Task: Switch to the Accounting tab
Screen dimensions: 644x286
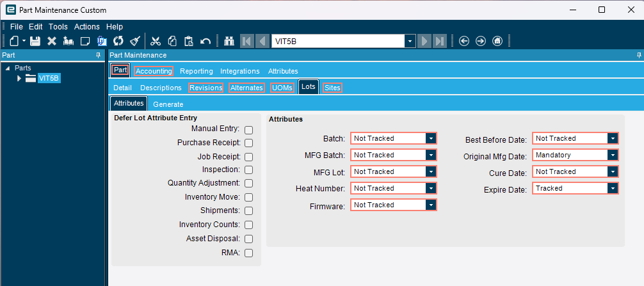Action: pyautogui.click(x=154, y=71)
